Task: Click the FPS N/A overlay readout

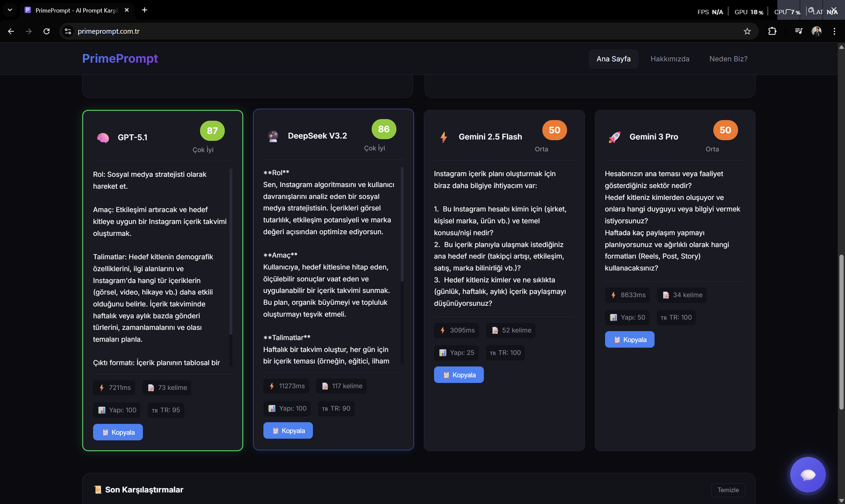Action: (x=710, y=12)
